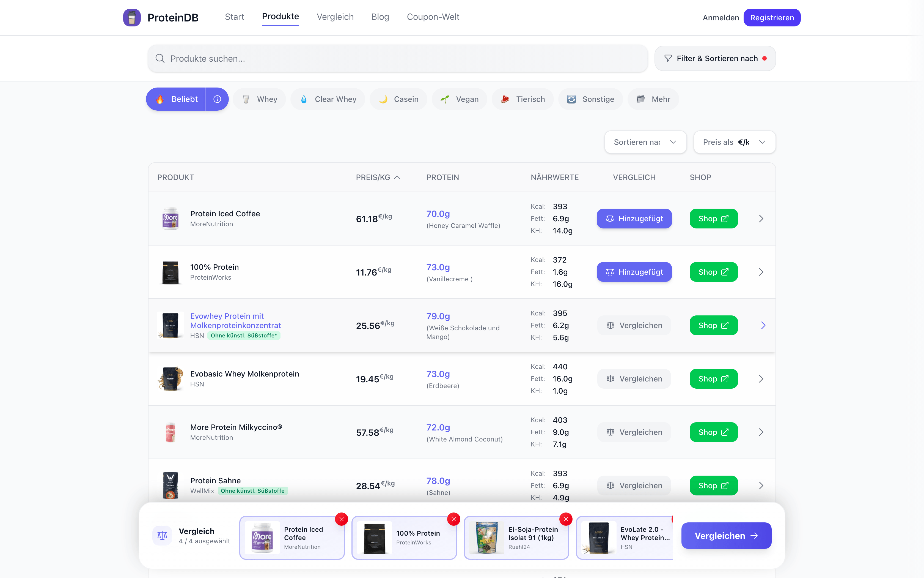Open Evowhey Protein mit Molkenproteinkonzentrat link
Screen dimensions: 924x578
tap(236, 321)
